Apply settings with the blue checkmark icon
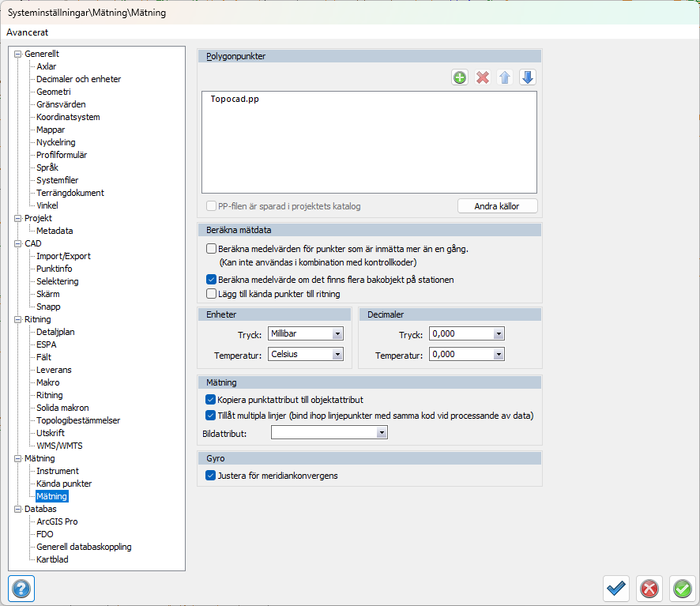 [x=615, y=589]
